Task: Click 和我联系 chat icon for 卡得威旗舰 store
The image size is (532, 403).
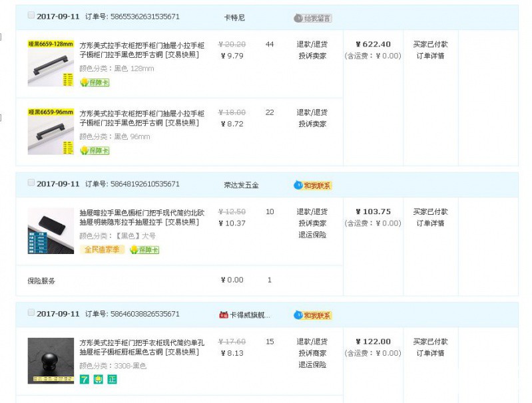Action: coord(312,315)
